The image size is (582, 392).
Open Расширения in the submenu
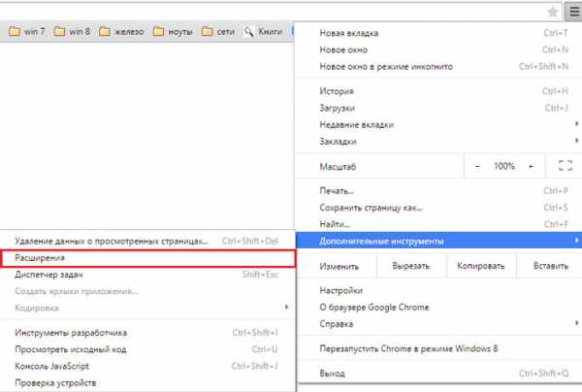click(x=147, y=258)
